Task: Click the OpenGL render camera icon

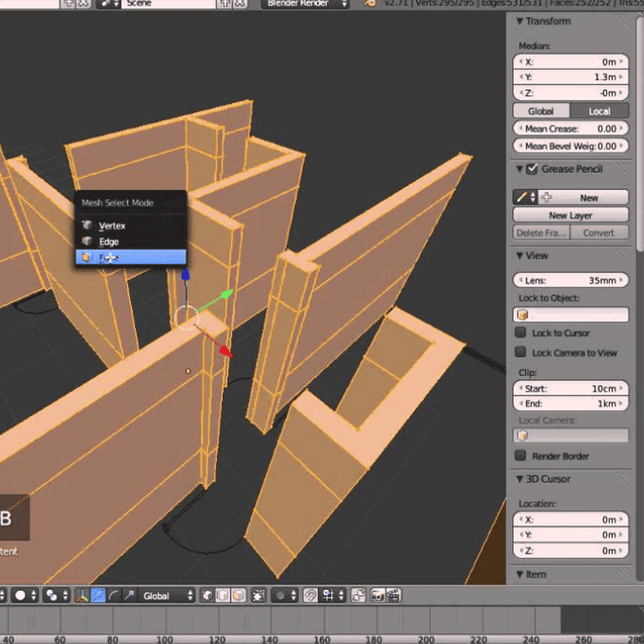Action: (x=378, y=596)
